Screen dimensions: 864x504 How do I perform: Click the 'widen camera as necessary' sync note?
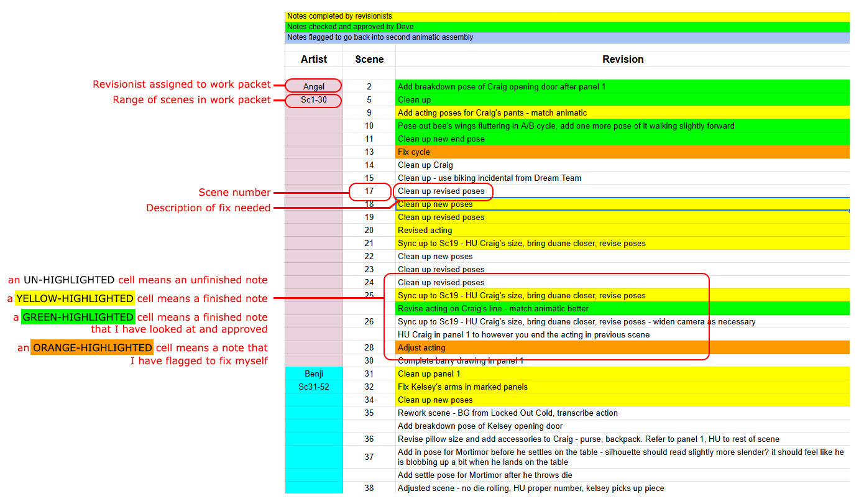click(x=623, y=321)
